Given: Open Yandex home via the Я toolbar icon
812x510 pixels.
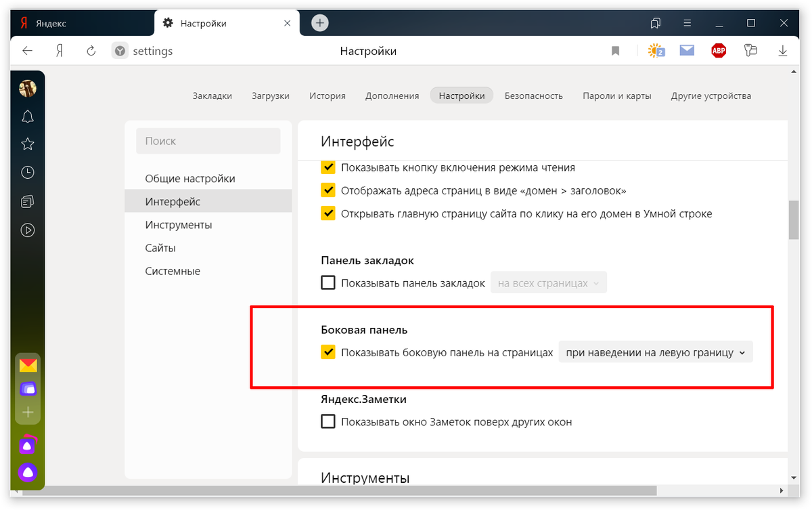Looking at the screenshot, I should (60, 51).
